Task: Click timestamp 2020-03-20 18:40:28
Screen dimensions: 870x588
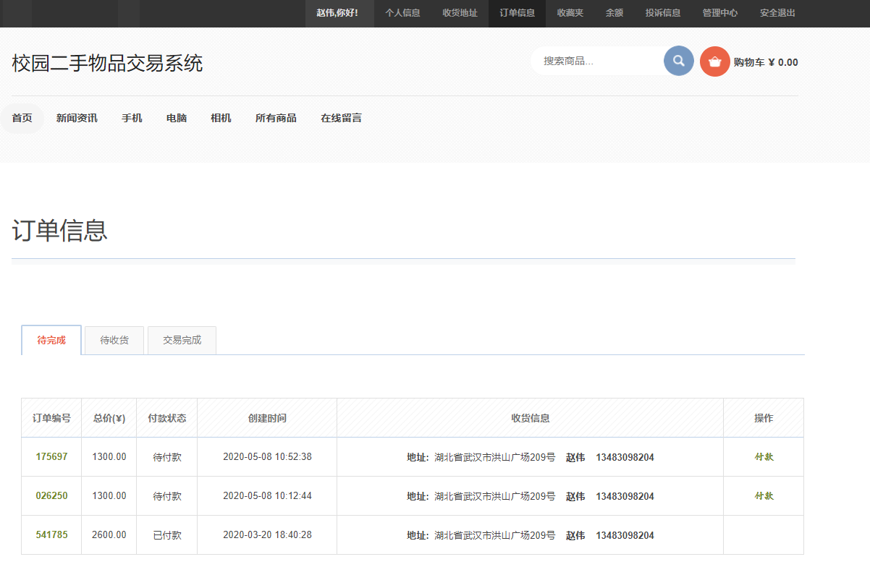Action: pyautogui.click(x=267, y=535)
